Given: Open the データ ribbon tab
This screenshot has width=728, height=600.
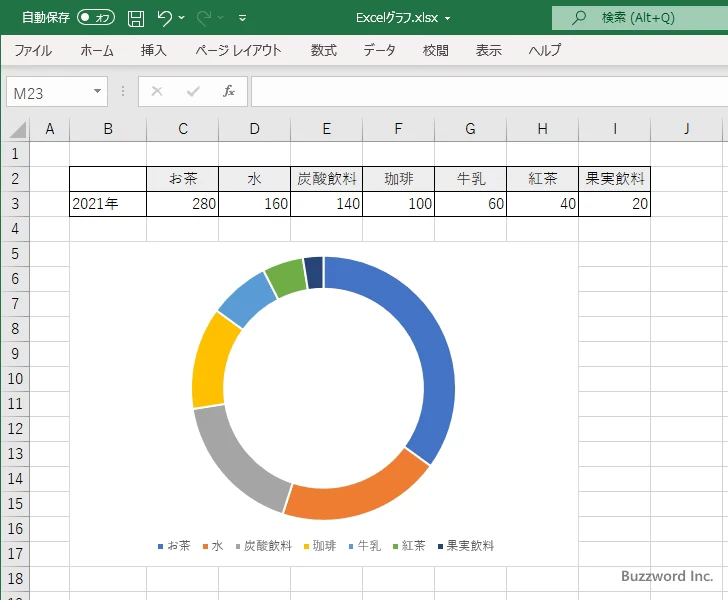Looking at the screenshot, I should coord(379,50).
